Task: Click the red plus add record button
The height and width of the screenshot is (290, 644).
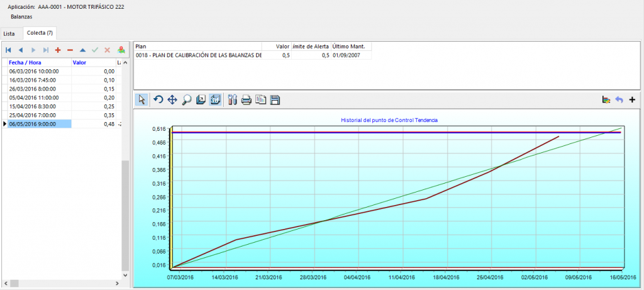Action: [58, 50]
